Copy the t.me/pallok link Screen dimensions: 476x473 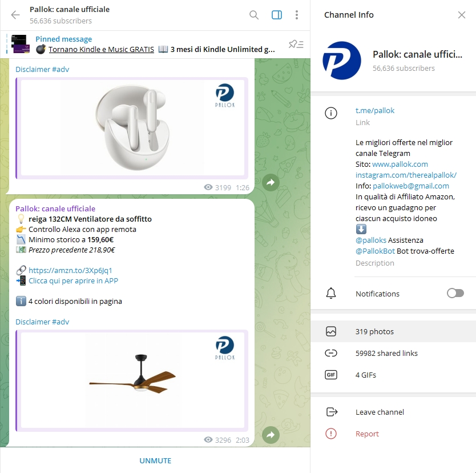(x=374, y=111)
